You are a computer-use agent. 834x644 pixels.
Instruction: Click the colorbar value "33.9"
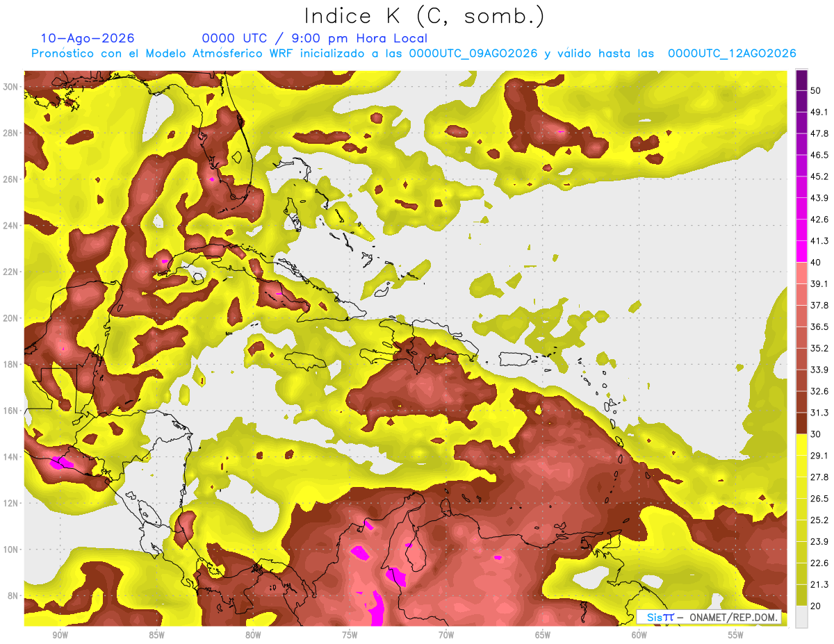pos(819,370)
